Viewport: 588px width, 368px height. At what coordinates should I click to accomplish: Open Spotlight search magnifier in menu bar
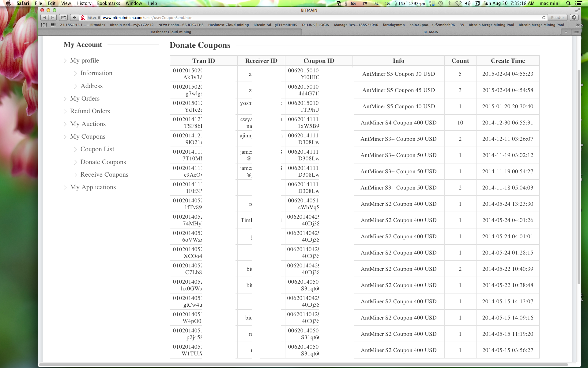click(568, 3)
